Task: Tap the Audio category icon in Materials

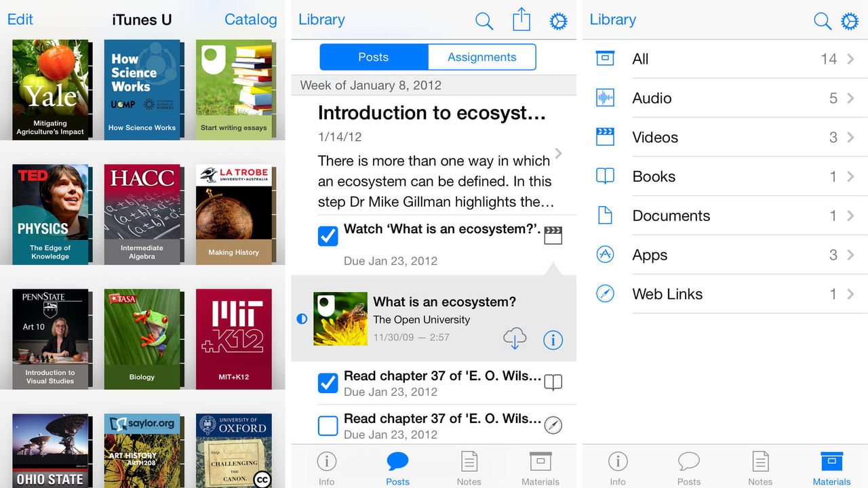Action: pyautogui.click(x=604, y=98)
